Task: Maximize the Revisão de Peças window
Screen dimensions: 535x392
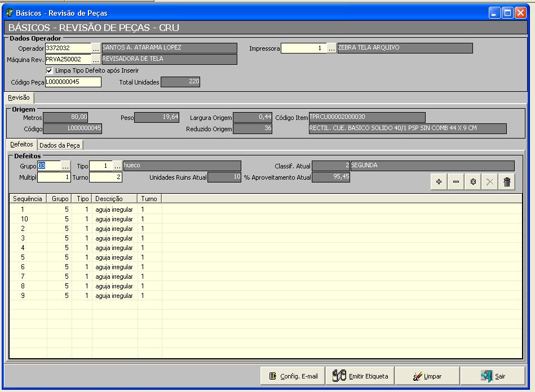Action: point(507,12)
